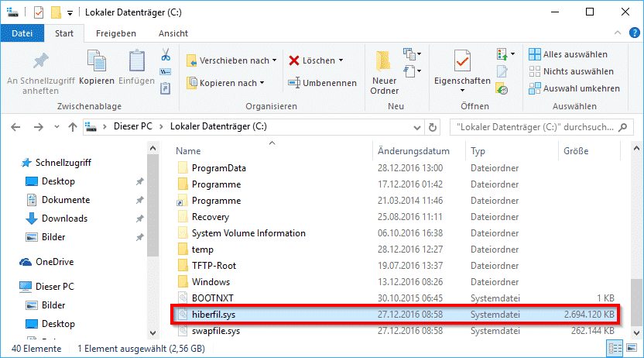
Task: Click the Pin to Schnellzugriff pin icon
Action: click(x=41, y=61)
